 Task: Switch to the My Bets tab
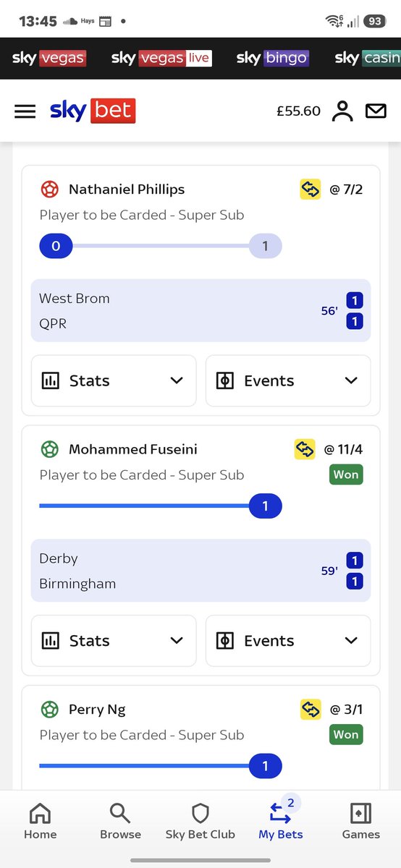pos(281,822)
